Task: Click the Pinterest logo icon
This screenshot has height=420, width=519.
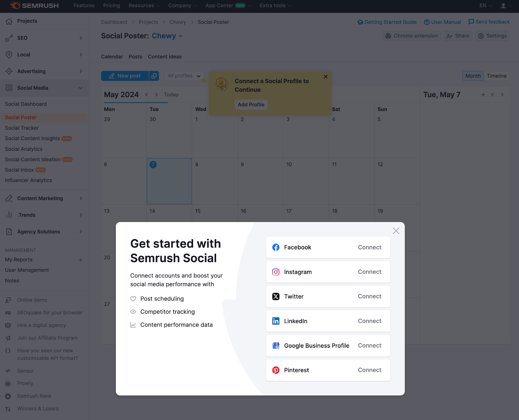Action: click(276, 370)
